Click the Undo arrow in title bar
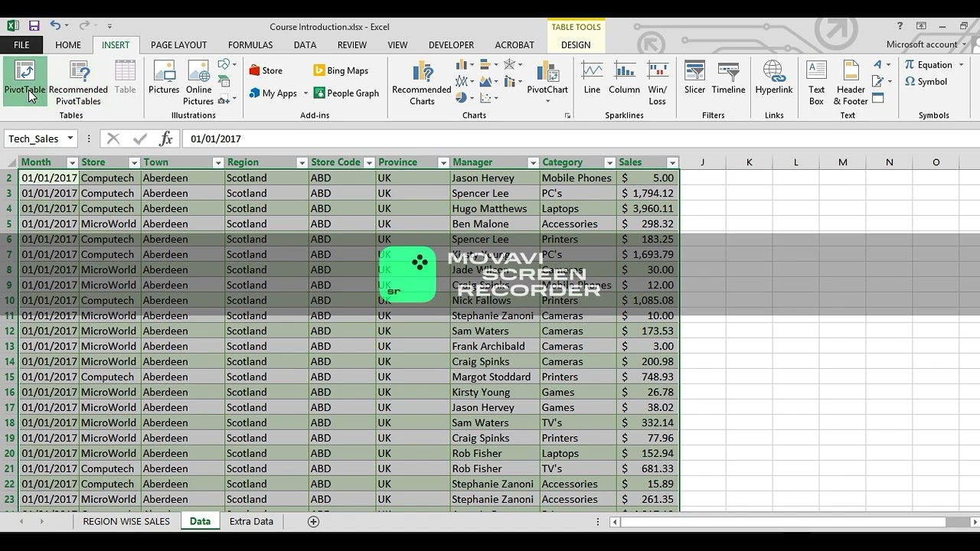 click(55, 26)
